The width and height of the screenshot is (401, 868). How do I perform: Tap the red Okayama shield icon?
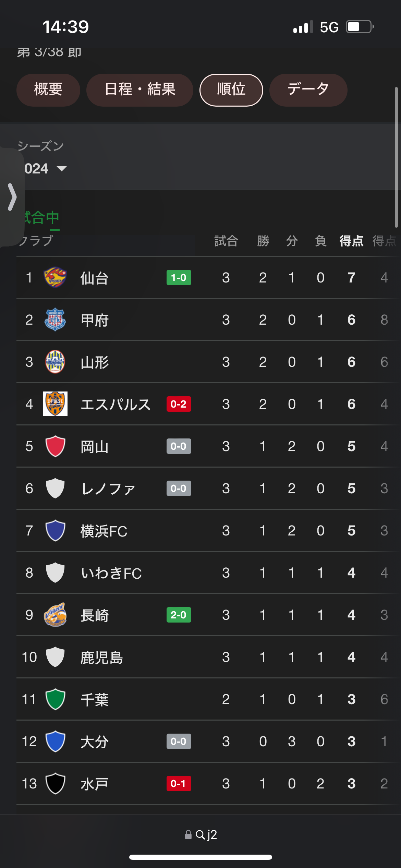coord(55,446)
